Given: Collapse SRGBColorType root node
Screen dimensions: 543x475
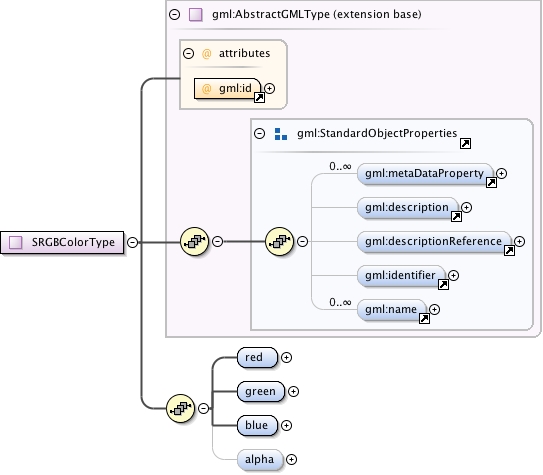Looking at the screenshot, I should tap(132, 242).
